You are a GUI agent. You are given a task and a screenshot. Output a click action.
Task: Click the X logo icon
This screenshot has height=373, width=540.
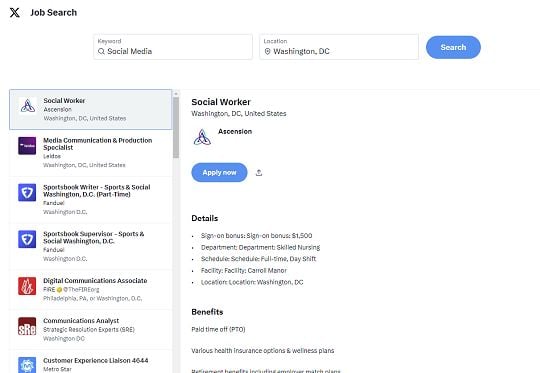point(14,13)
